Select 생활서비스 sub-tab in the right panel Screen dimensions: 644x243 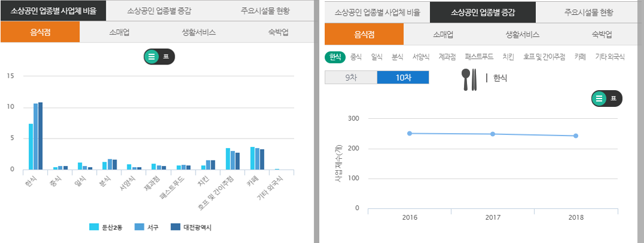click(x=522, y=35)
